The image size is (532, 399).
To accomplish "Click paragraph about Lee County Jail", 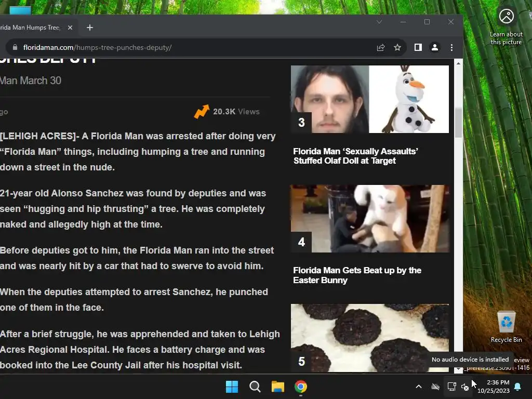I will (140, 350).
